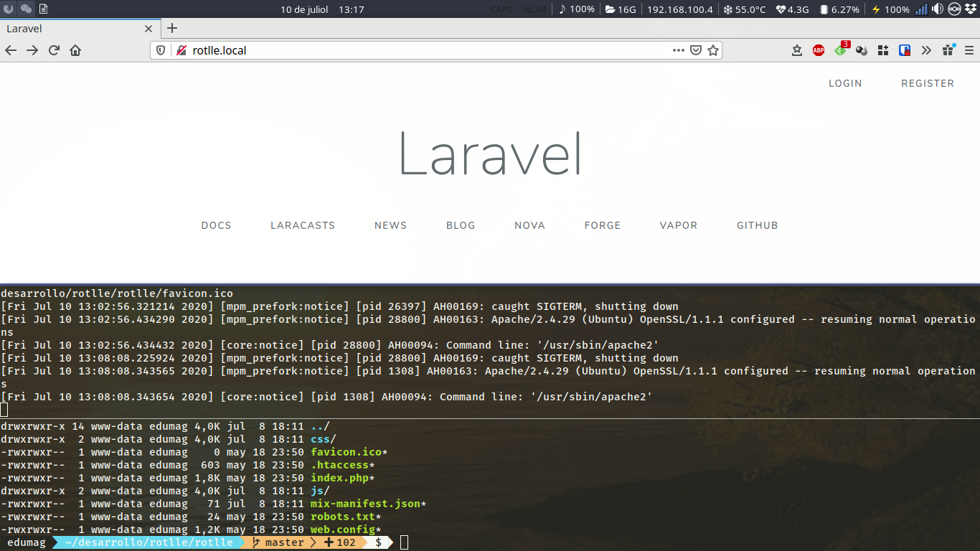Screen dimensions: 980x551
Task: Open the round glasses tray icon
Action: [954, 9]
